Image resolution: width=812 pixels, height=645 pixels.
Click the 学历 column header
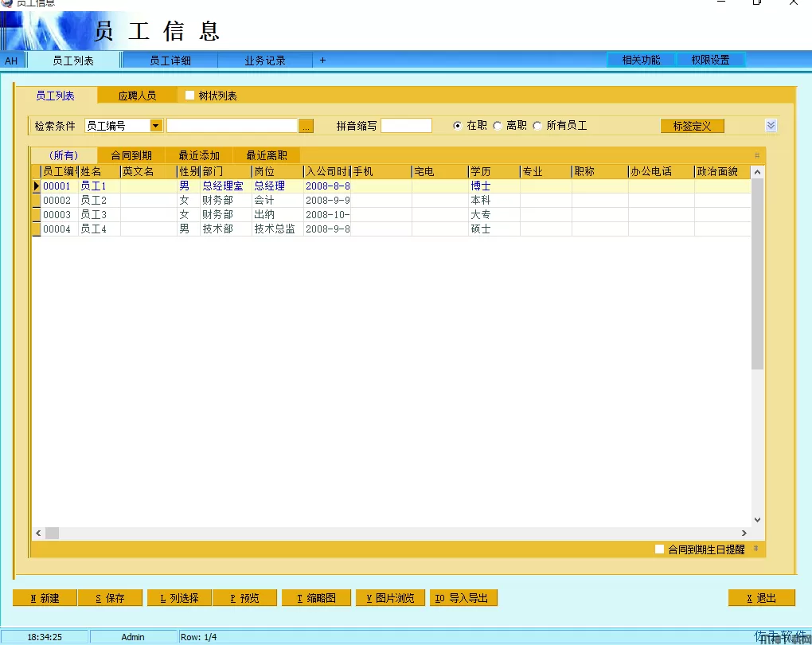(494, 171)
